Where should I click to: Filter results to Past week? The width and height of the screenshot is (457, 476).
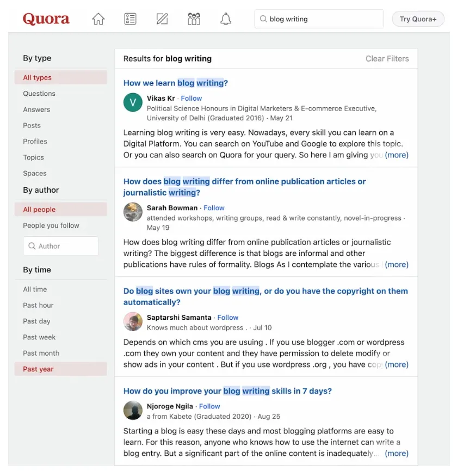click(39, 337)
